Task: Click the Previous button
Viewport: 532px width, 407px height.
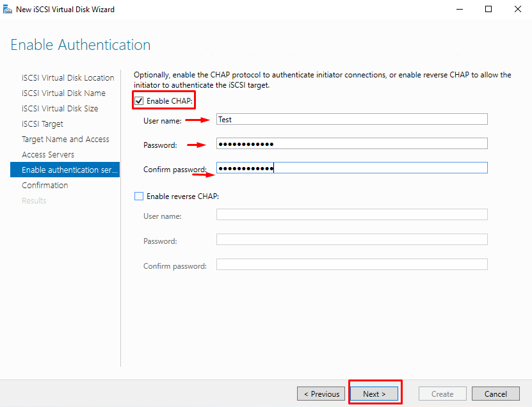Action: pyautogui.click(x=321, y=394)
